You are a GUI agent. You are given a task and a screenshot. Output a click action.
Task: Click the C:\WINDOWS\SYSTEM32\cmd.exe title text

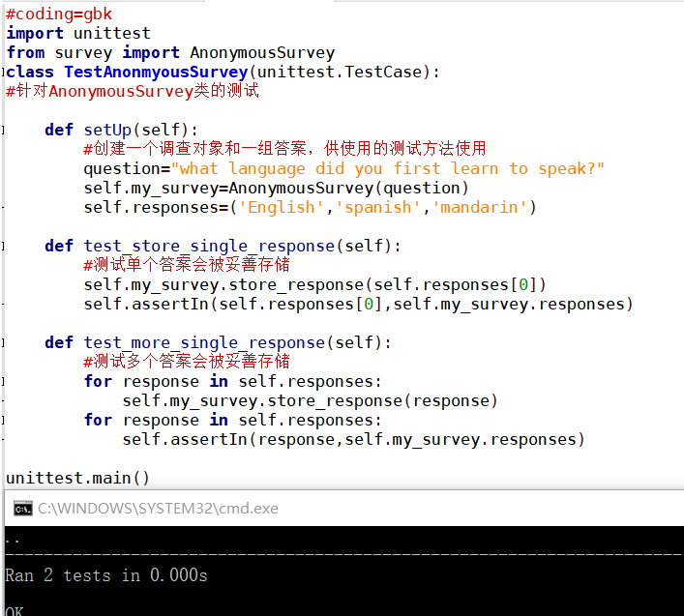point(158,509)
